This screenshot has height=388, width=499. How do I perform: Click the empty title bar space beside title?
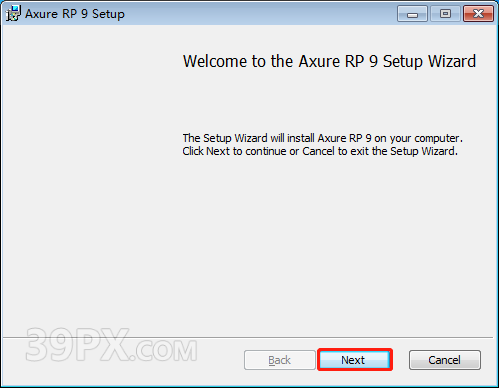260,14
